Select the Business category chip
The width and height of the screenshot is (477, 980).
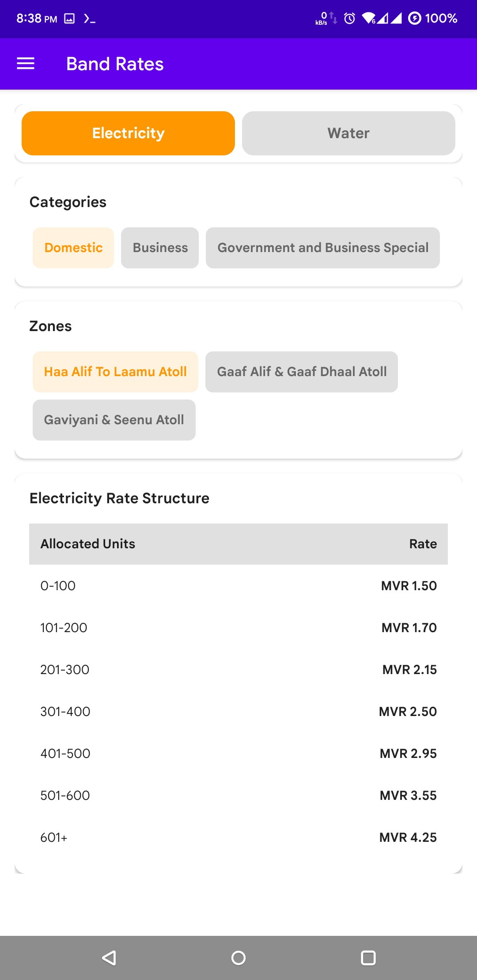point(160,248)
